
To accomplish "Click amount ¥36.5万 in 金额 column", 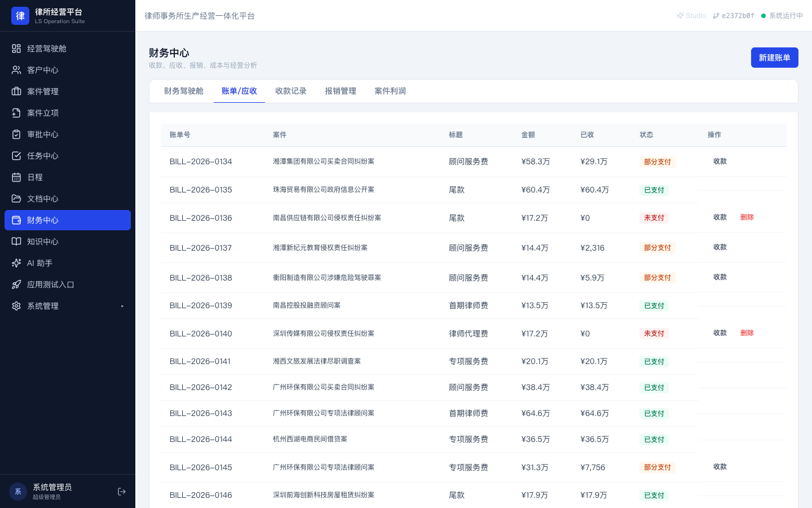I will [535, 439].
